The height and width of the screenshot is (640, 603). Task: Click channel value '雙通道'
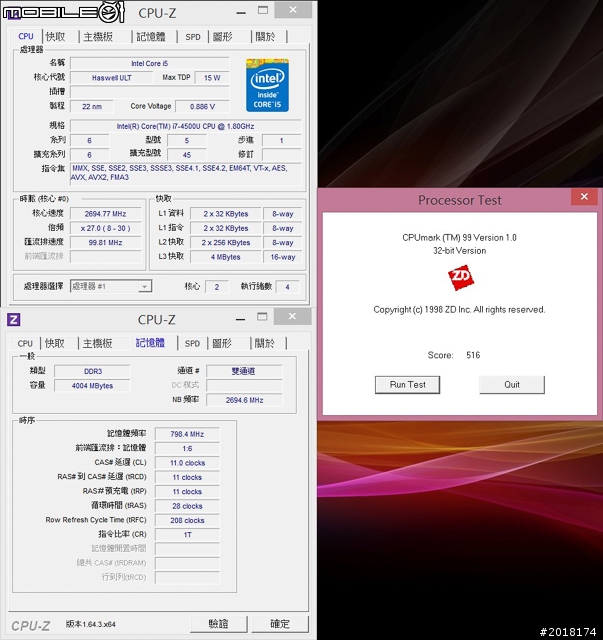click(244, 371)
